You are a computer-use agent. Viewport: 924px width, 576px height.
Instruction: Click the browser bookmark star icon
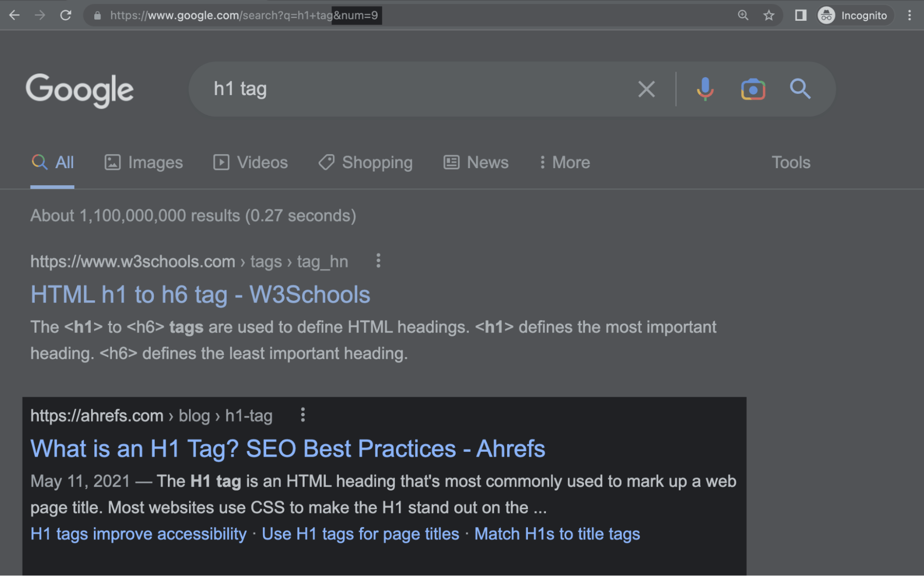(x=767, y=15)
